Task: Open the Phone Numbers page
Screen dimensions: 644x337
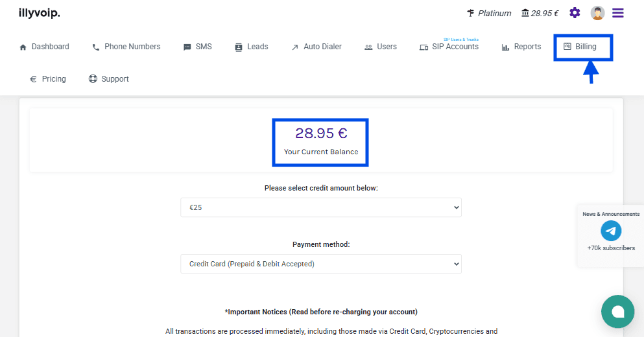Action: coord(126,47)
